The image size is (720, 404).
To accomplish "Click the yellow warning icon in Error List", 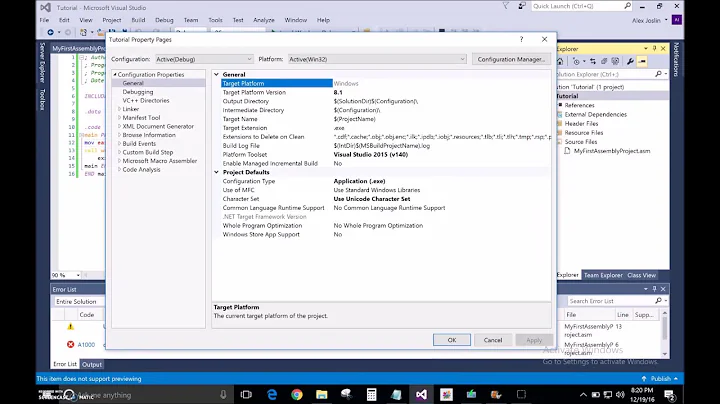I will 70,326.
